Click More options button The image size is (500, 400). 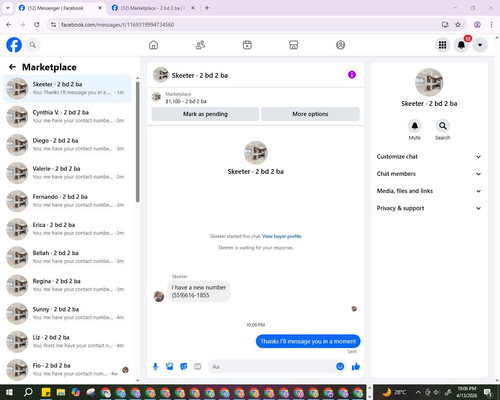pyautogui.click(x=310, y=114)
